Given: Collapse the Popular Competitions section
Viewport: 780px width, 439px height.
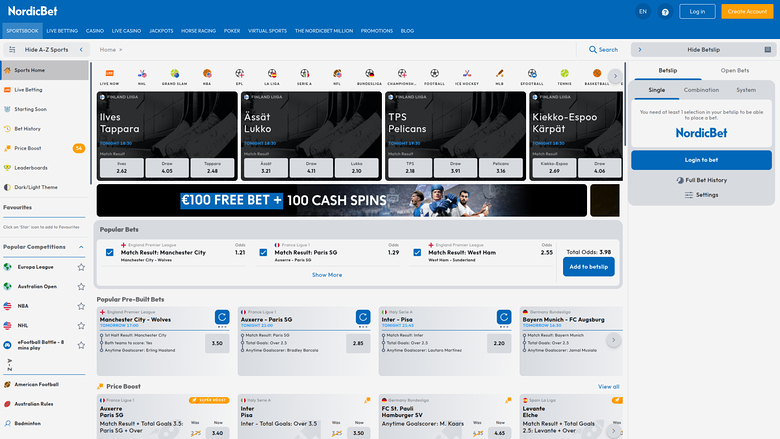Looking at the screenshot, I should click(x=81, y=247).
